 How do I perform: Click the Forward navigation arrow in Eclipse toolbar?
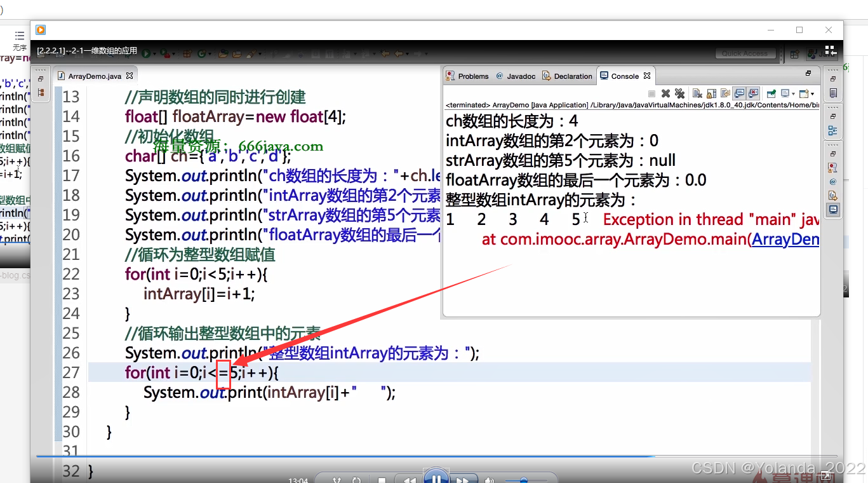(418, 54)
